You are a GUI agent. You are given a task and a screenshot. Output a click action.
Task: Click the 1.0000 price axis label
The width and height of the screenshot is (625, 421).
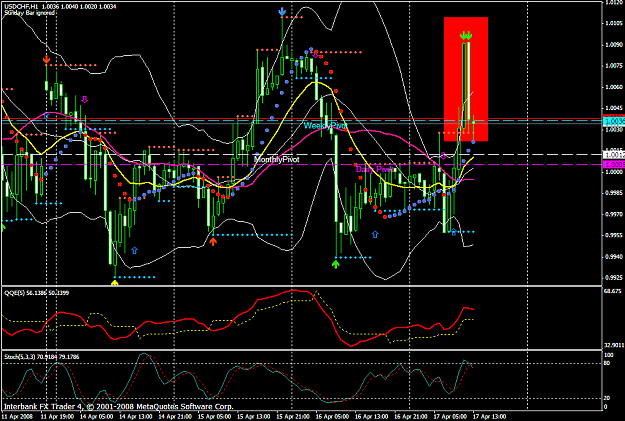point(614,172)
